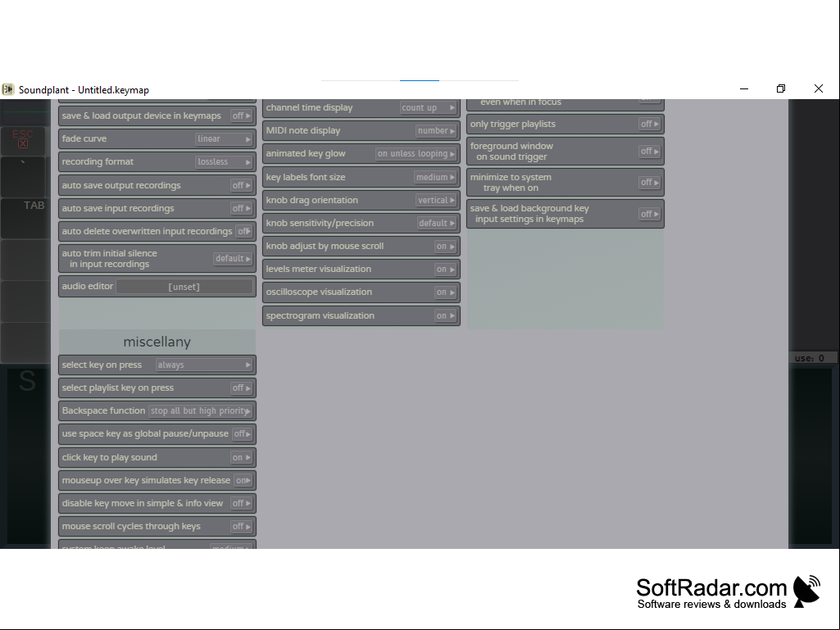Image resolution: width=840 pixels, height=630 pixels.
Task: Toggle mouseup over key simulates key release
Action: (x=243, y=481)
